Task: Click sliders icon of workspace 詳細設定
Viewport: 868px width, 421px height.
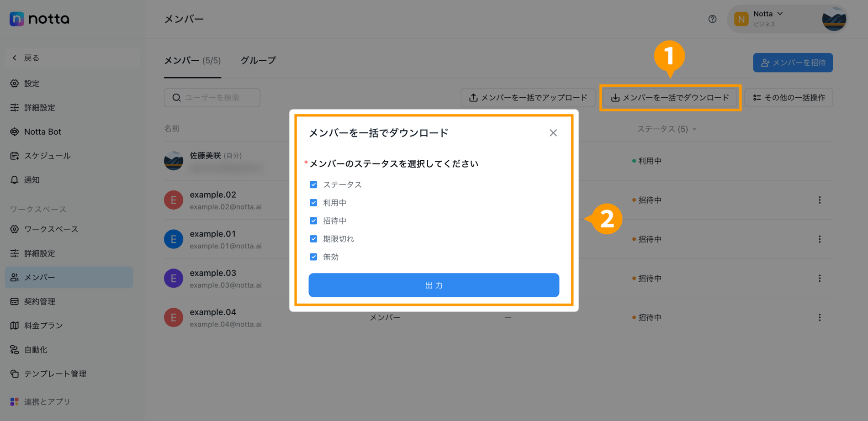Action: click(15, 253)
